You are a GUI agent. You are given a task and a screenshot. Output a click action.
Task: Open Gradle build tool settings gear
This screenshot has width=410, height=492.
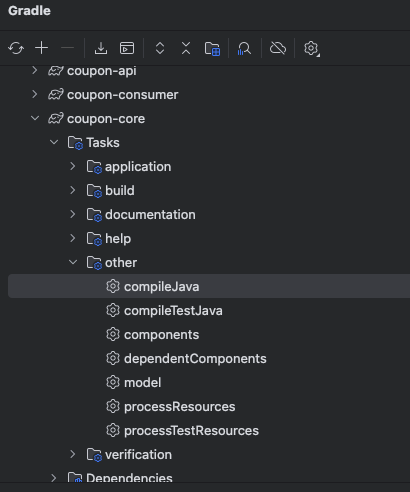pyautogui.click(x=312, y=49)
